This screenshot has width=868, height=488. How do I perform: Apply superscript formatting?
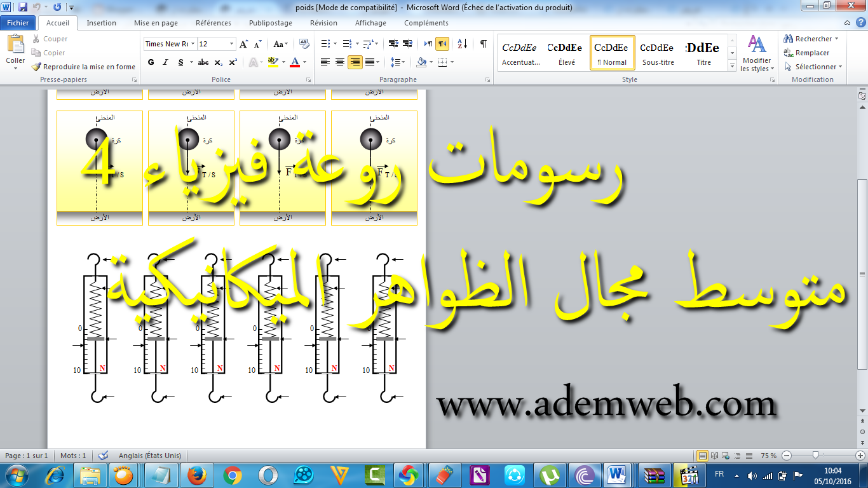(233, 62)
